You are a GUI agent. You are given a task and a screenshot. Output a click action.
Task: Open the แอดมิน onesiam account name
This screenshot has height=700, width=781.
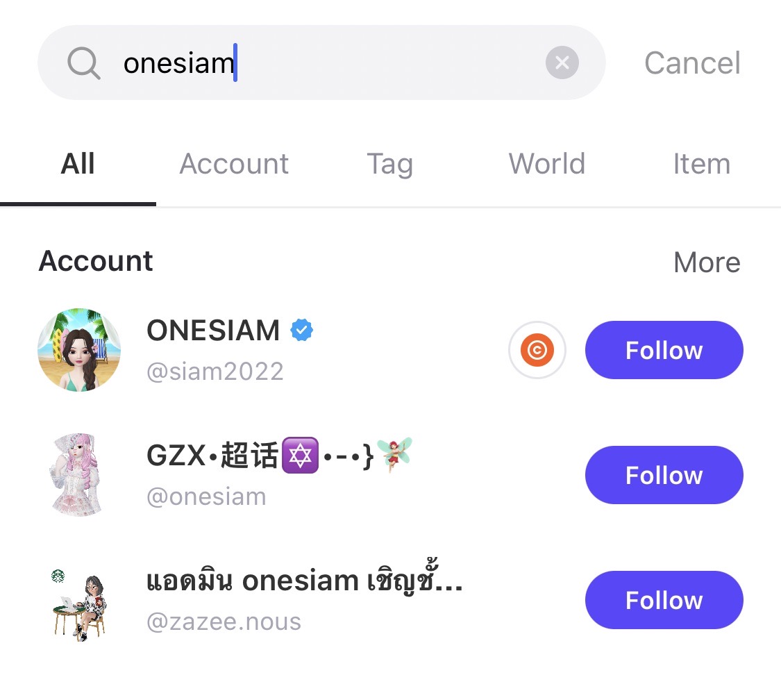click(304, 582)
